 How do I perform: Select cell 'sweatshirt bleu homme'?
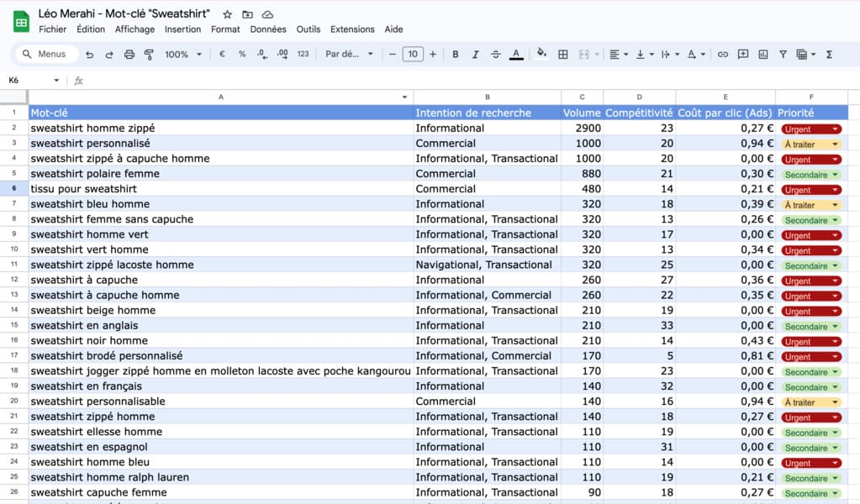(221, 204)
